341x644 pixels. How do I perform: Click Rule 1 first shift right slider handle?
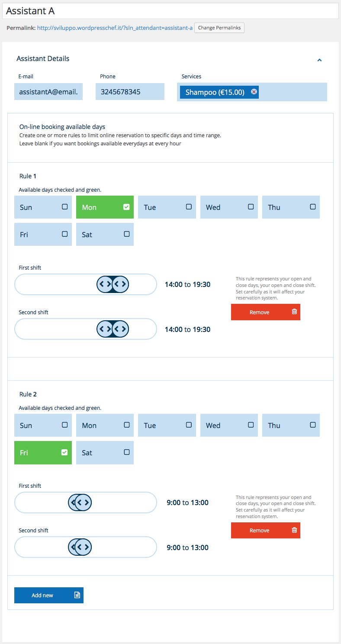[x=120, y=284]
